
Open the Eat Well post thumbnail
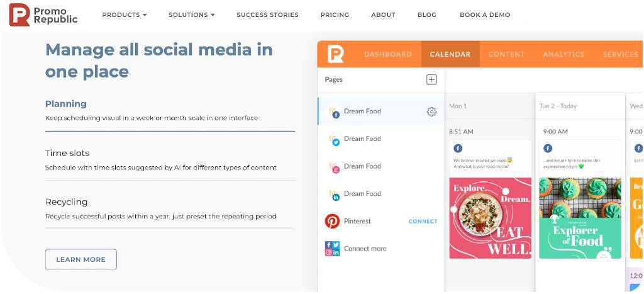[490, 218]
